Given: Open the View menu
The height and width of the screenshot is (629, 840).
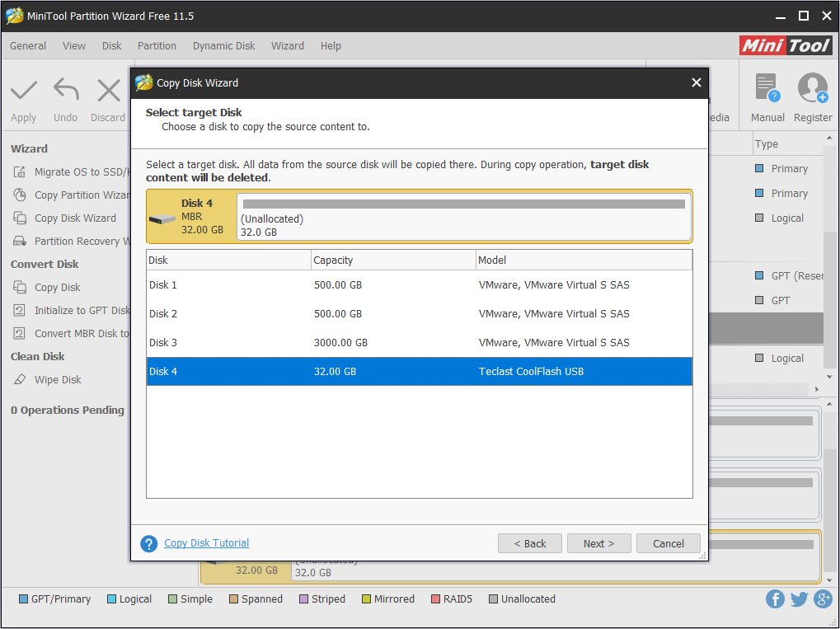Looking at the screenshot, I should (x=74, y=46).
